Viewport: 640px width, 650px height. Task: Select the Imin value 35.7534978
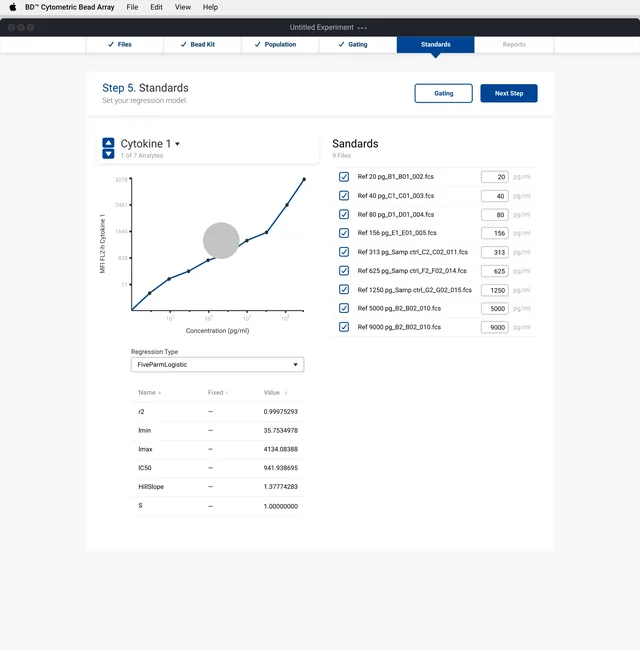pyautogui.click(x=281, y=430)
